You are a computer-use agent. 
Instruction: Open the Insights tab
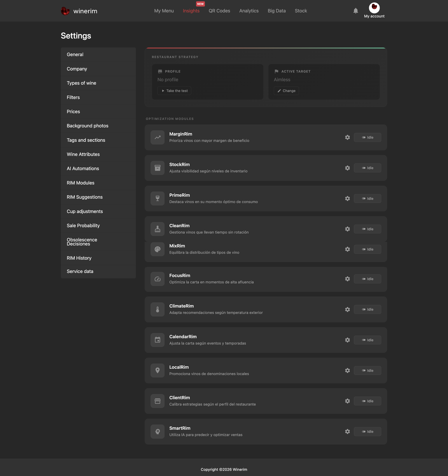(191, 11)
